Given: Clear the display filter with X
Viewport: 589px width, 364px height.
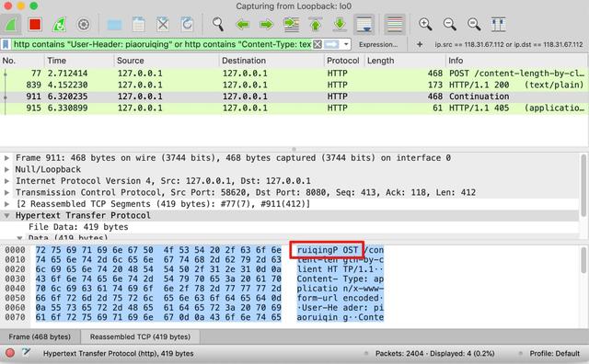Looking at the screenshot, I should coord(318,45).
